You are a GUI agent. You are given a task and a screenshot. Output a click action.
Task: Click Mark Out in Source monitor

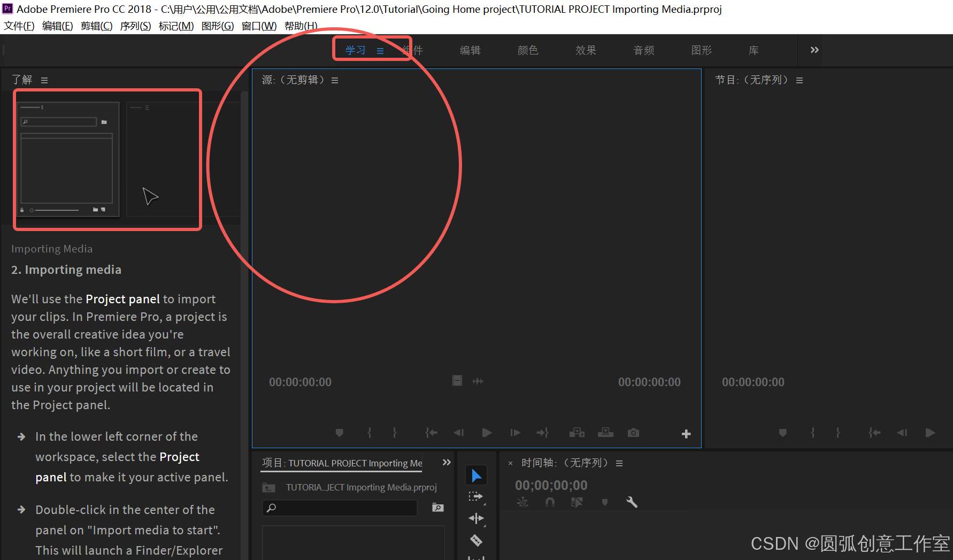coord(395,433)
